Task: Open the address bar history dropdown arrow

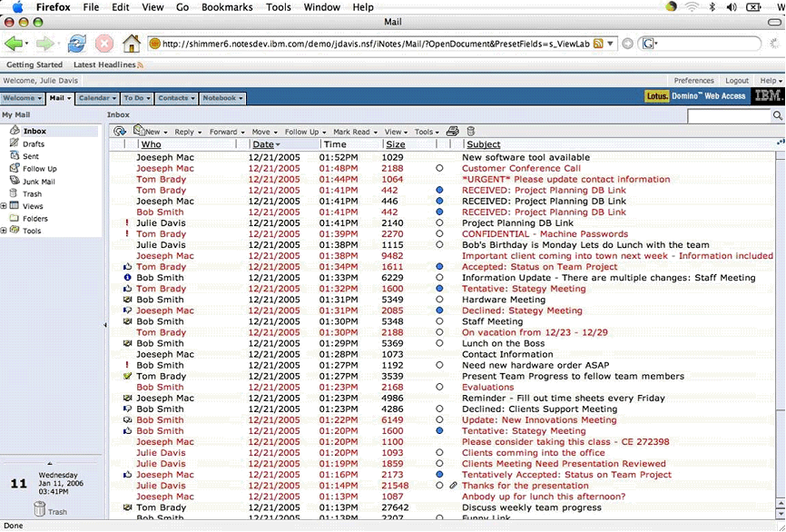Action: coord(611,44)
